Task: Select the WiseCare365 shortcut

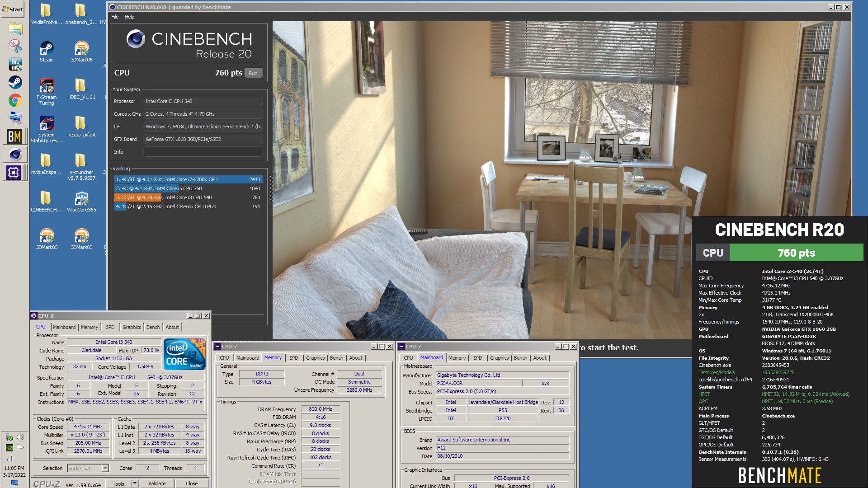Action: pos(81,202)
